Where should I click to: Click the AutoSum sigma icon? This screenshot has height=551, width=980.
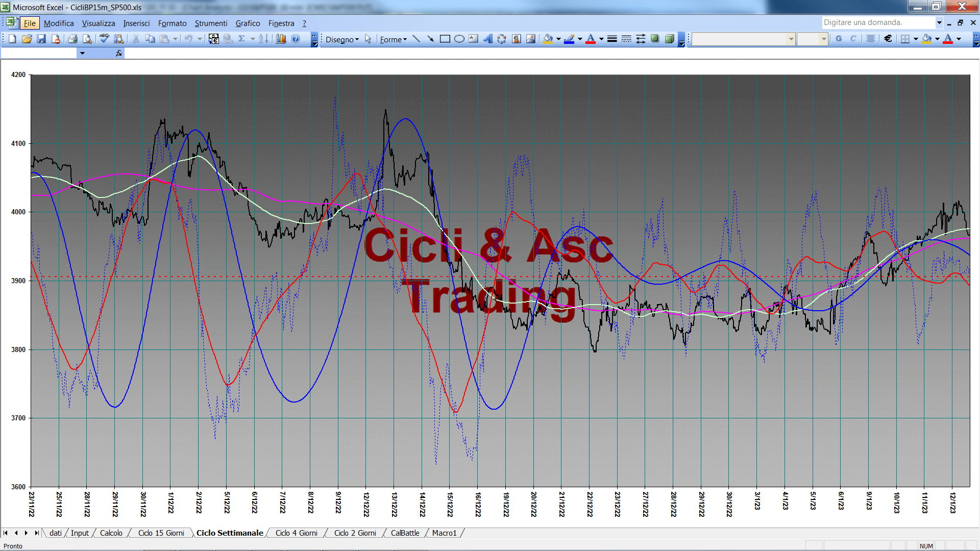pyautogui.click(x=242, y=39)
